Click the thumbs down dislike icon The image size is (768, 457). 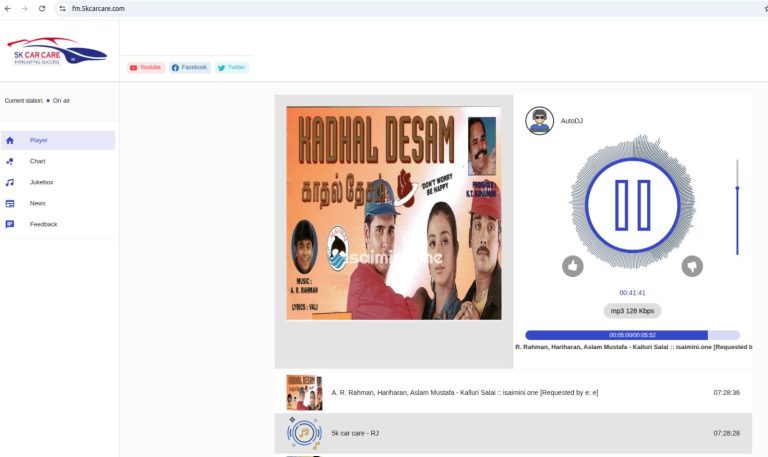692,266
